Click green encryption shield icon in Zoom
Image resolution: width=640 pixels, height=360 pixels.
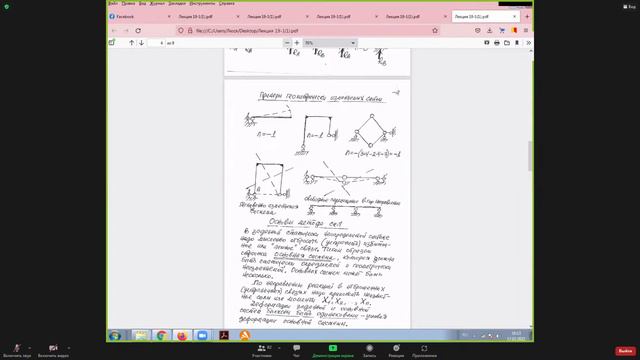point(7,7)
